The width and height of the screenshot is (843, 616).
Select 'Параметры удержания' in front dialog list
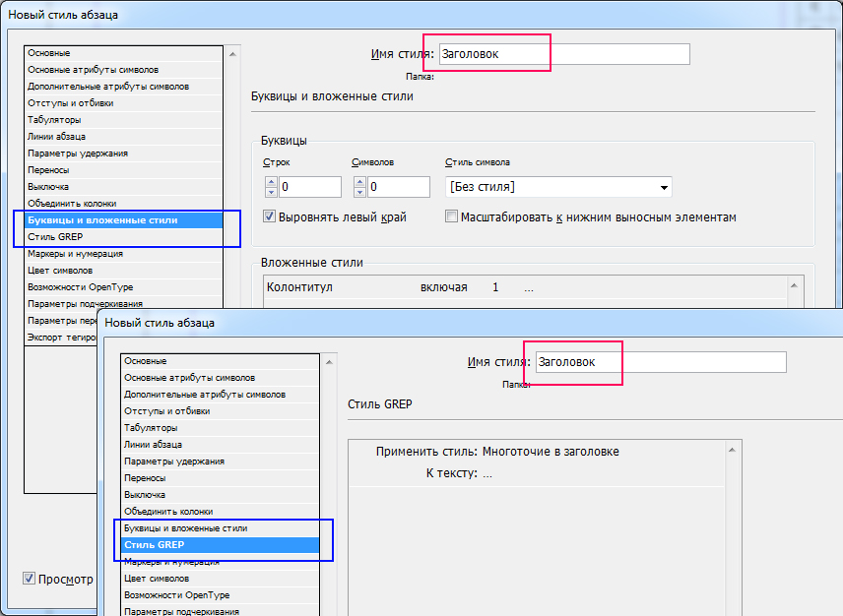221,461
